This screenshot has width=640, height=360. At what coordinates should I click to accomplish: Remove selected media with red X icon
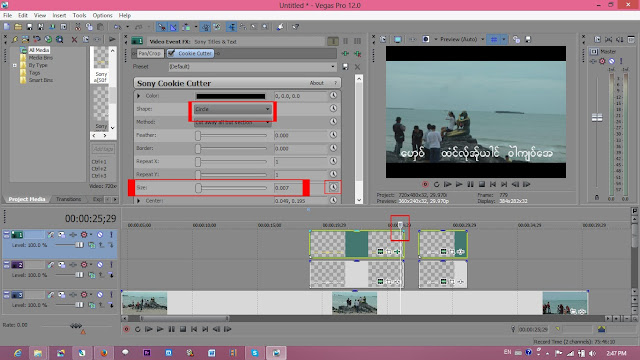click(74, 40)
